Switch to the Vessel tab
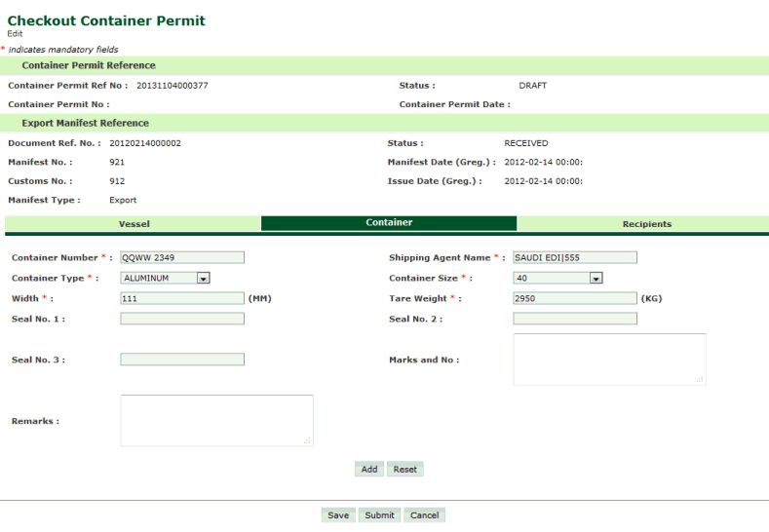The height and width of the screenshot is (532, 769). tap(134, 224)
